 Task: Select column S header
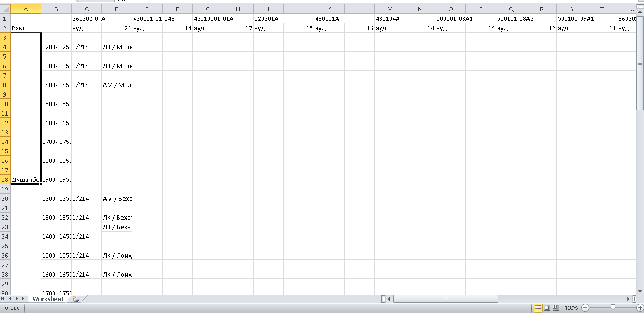pyautogui.click(x=571, y=9)
